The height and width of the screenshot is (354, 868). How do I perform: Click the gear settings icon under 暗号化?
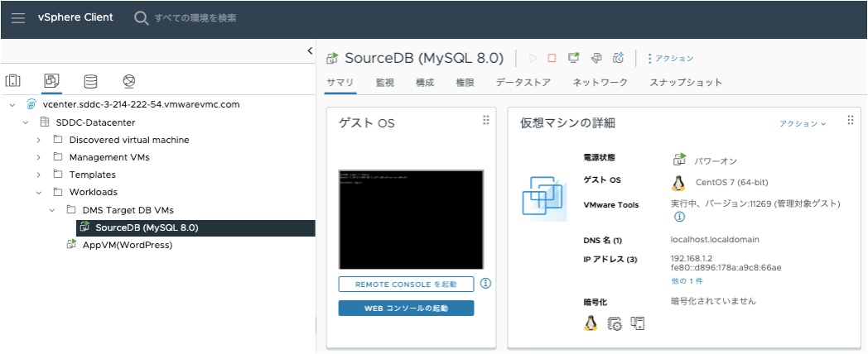point(615,323)
